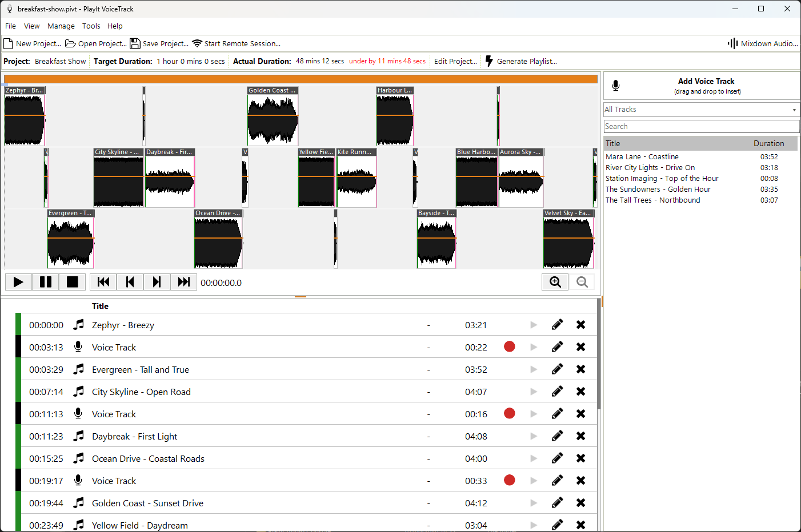Start a Remote Session
801x532 pixels.
point(236,43)
